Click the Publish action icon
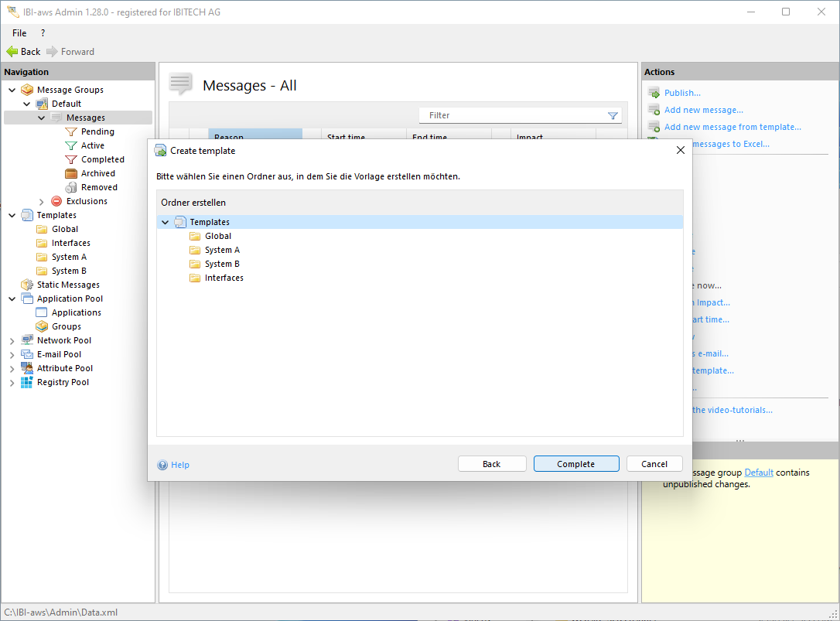 coord(654,93)
